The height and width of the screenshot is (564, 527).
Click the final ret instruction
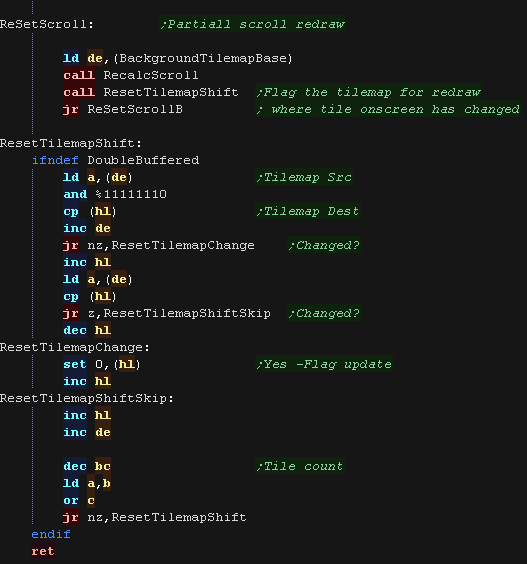coord(43,551)
